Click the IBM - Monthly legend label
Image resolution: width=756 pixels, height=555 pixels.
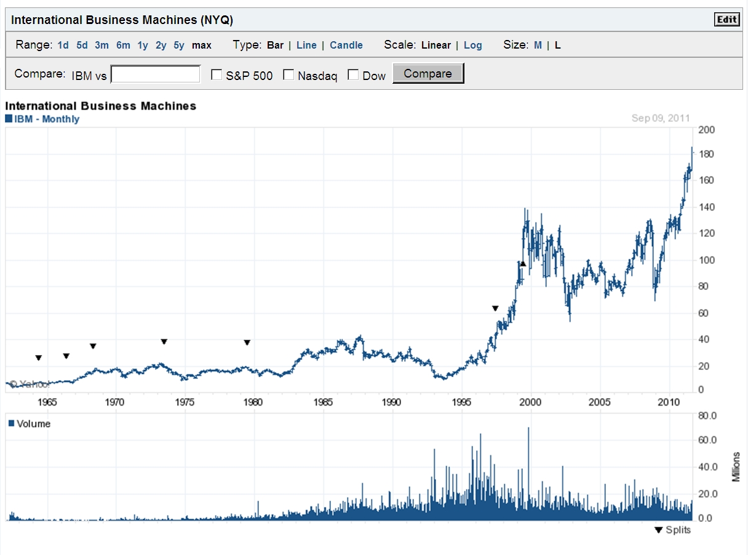click(x=47, y=119)
